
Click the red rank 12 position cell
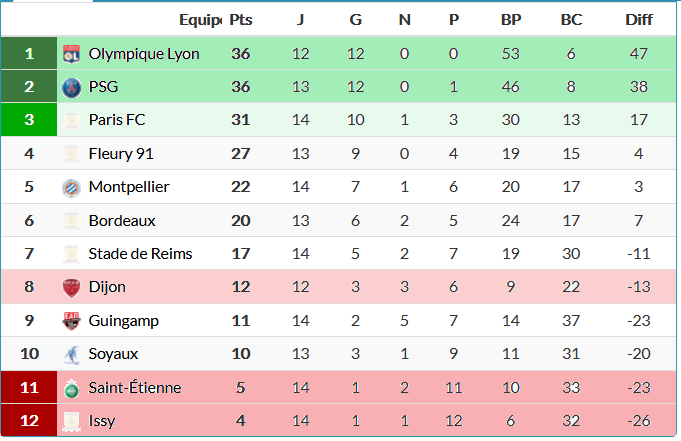pos(29,421)
